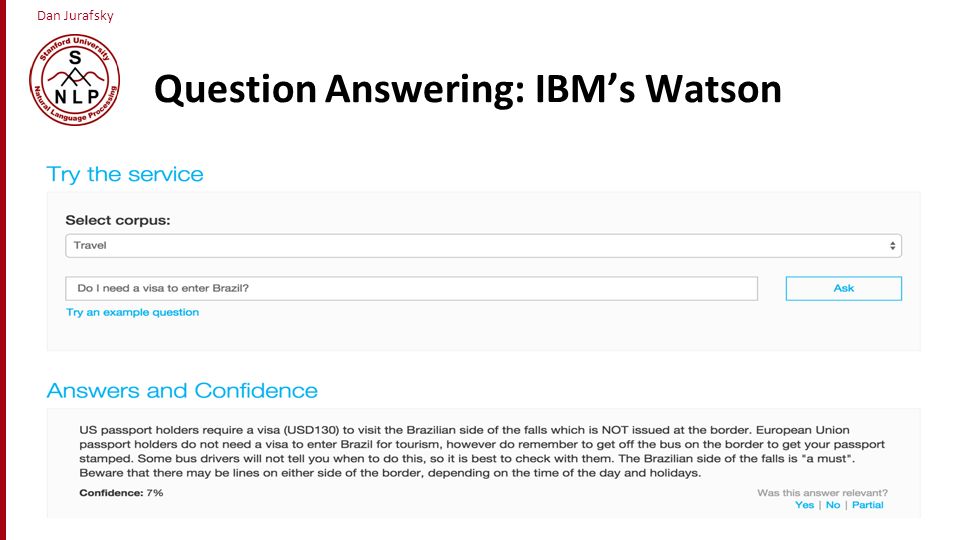Click the Stanford NLP logo
The width and height of the screenshot is (960, 540).
(75, 80)
